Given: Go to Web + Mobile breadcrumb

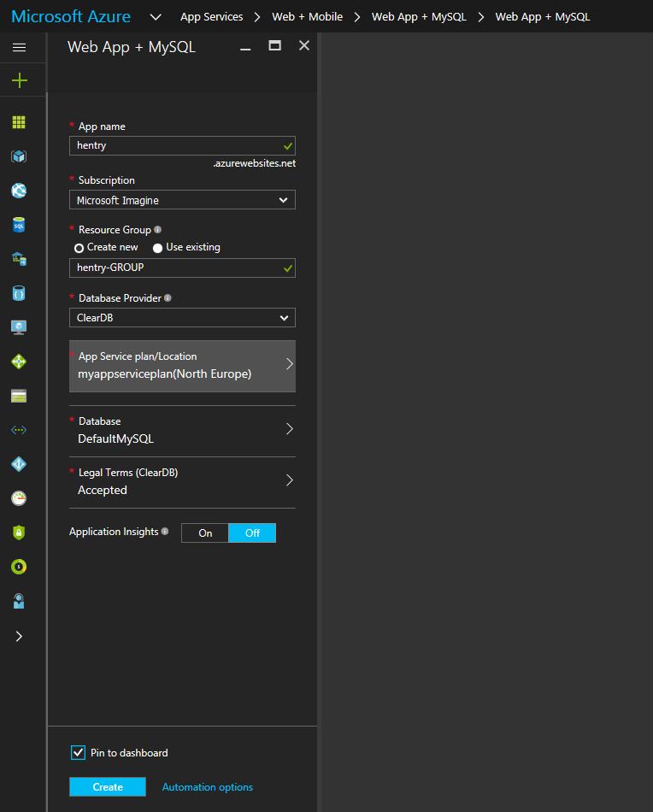Looking at the screenshot, I should 307,16.
